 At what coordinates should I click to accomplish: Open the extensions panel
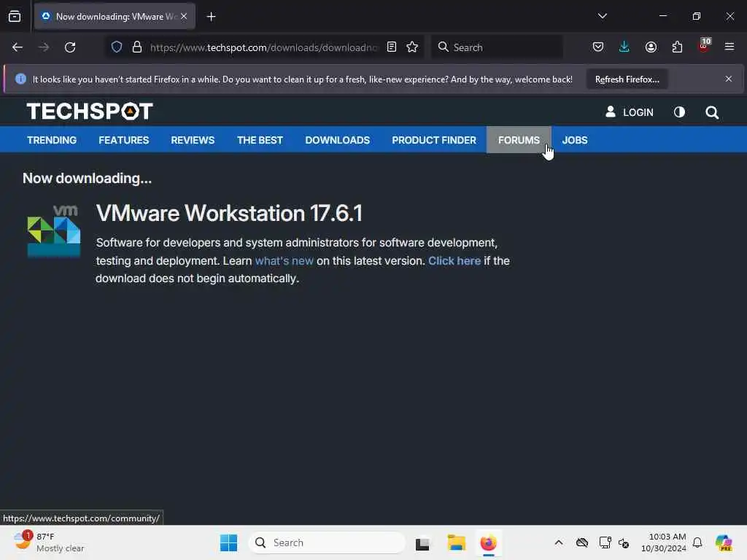pos(677,47)
